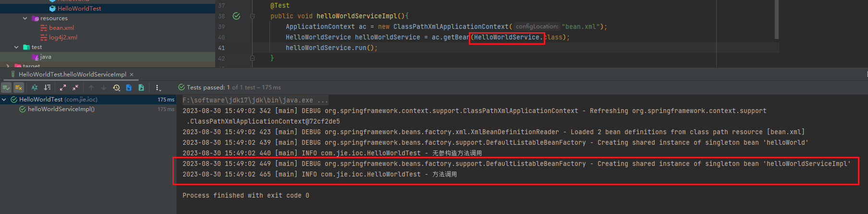868x214 pixels.
Task: Collapse the test folder
Action: point(16,47)
